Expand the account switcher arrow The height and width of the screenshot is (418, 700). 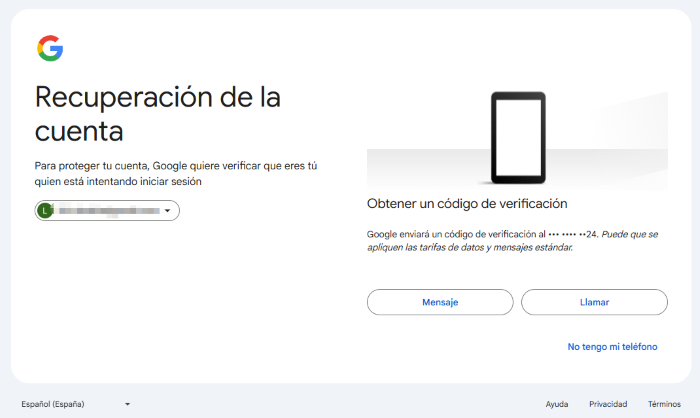point(168,211)
